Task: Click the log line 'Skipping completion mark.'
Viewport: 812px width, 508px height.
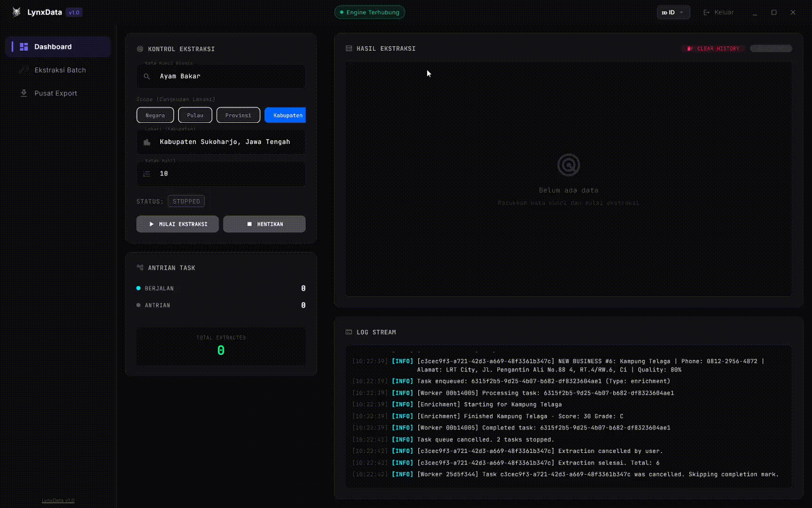Action: coord(598,475)
